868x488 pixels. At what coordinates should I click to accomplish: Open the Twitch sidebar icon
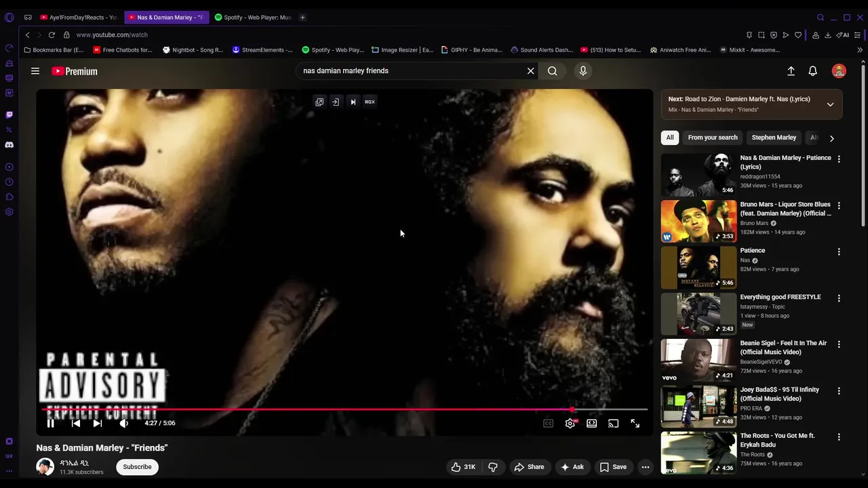[x=9, y=115]
